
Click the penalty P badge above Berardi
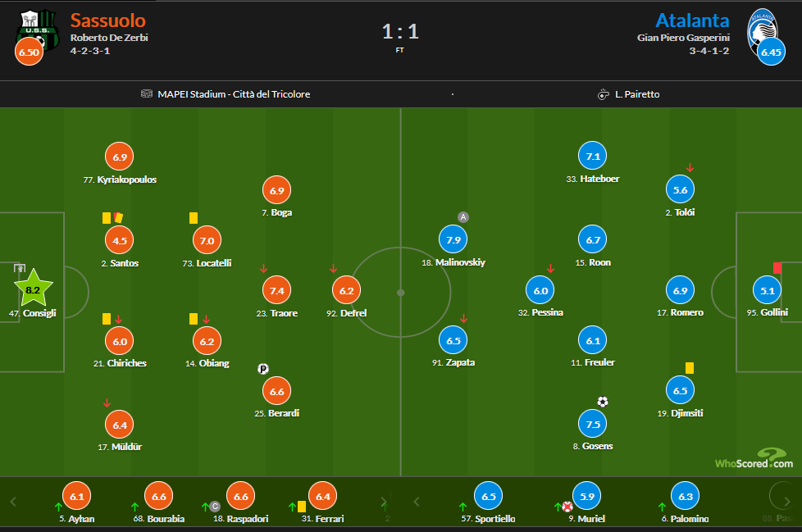(x=263, y=368)
